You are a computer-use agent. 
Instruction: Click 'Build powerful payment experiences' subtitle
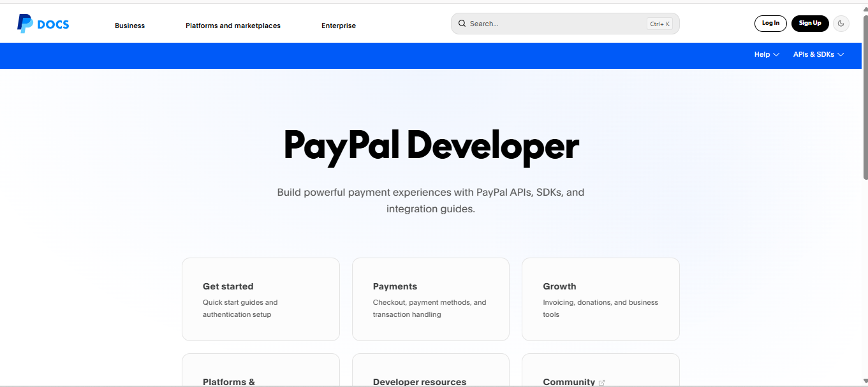431,200
